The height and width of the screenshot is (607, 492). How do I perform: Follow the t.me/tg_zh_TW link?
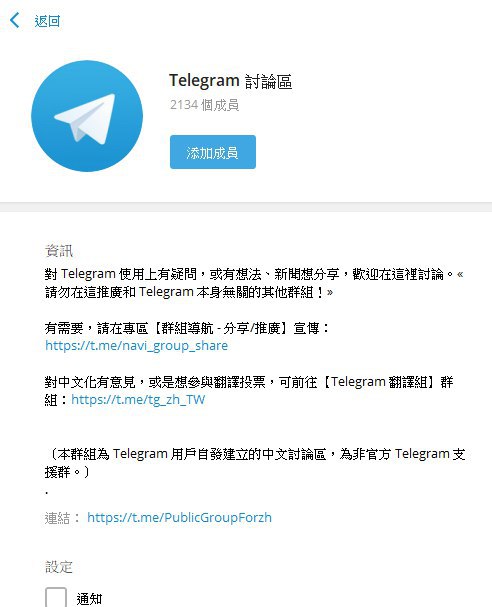(138, 400)
